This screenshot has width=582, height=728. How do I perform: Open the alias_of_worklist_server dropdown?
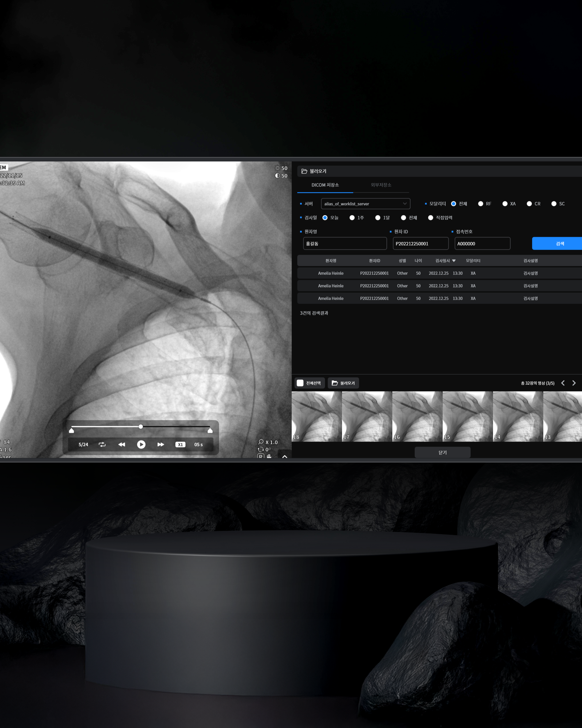click(x=366, y=204)
